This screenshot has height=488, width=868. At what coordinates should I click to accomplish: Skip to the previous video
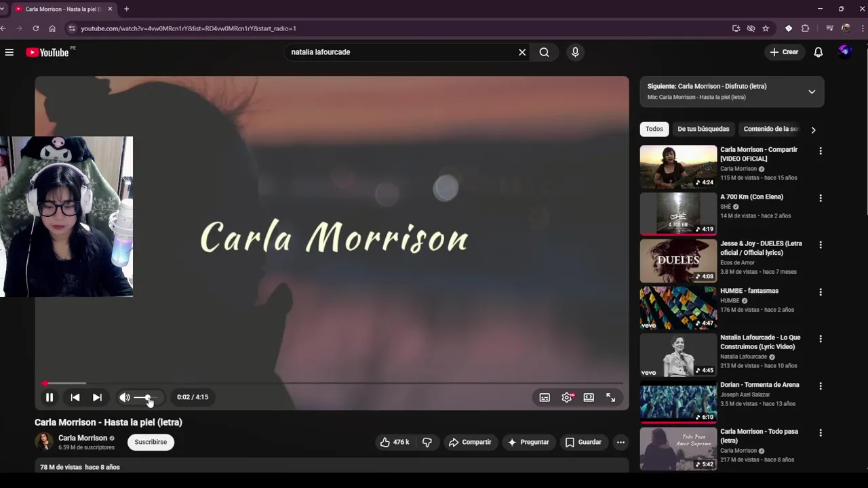click(75, 398)
